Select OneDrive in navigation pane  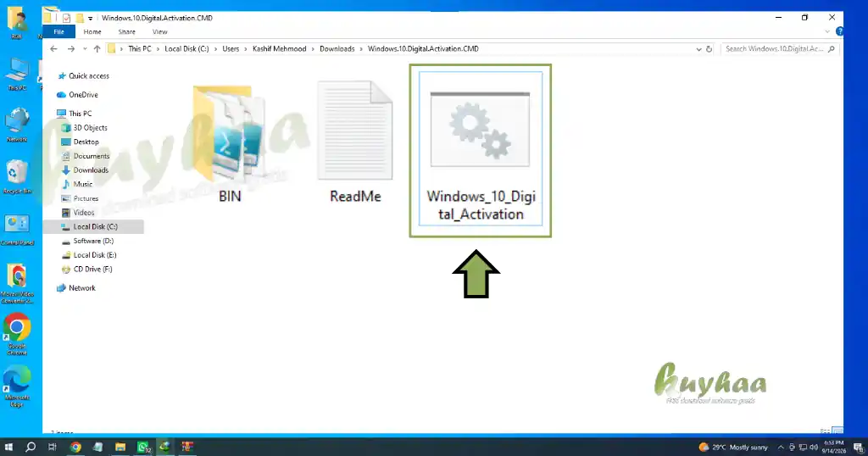pyautogui.click(x=77, y=95)
